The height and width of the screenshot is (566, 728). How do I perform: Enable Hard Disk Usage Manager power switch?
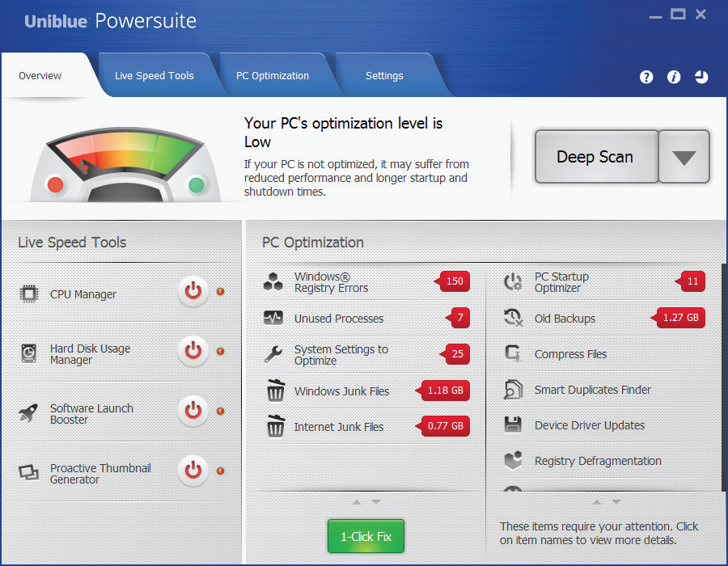click(193, 352)
